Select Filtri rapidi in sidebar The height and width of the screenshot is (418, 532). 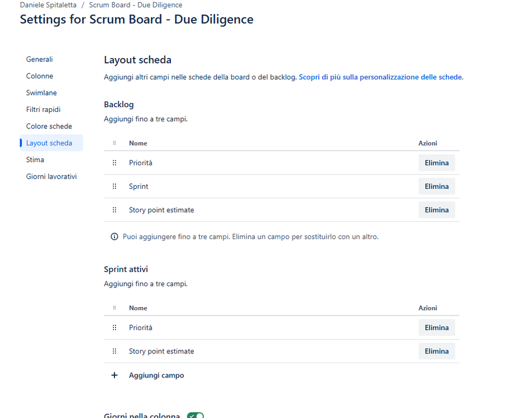pos(43,109)
